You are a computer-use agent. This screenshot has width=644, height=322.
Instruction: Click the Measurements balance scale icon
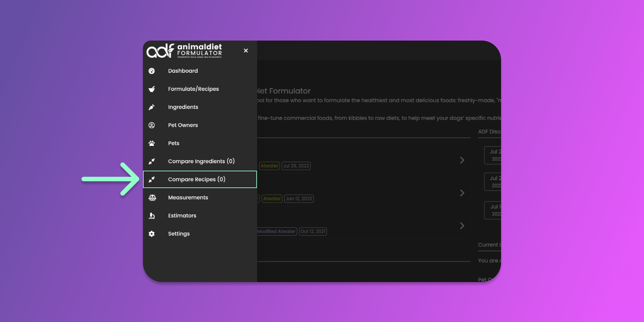click(152, 198)
